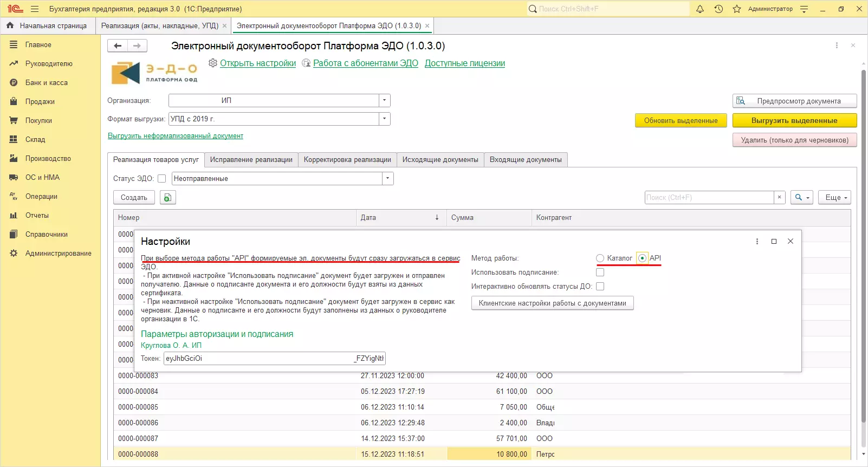The image size is (868, 467).
Task: Open the history clock icon
Action: point(718,9)
